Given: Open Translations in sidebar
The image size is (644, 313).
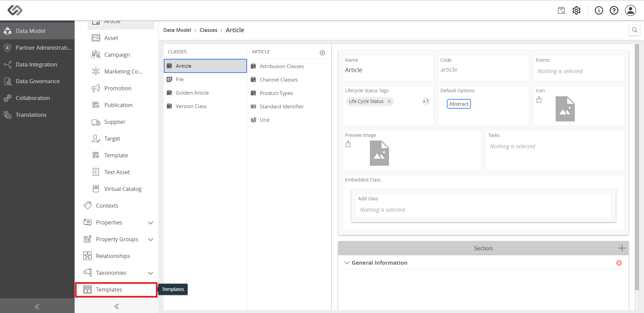Looking at the screenshot, I should (37, 115).
